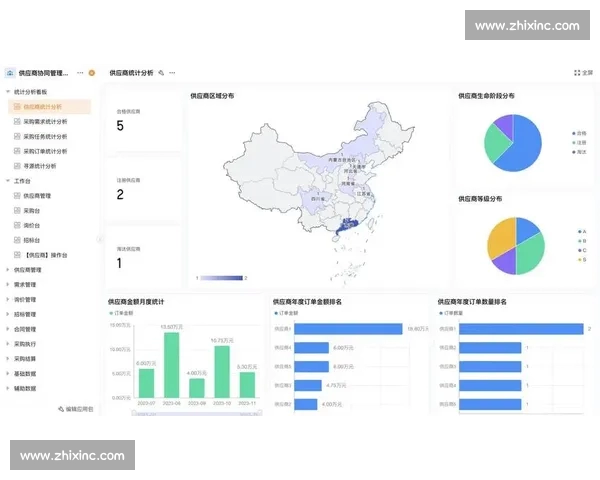
Task: Toggle the 合格 legend in lifecycle pie chart
Action: click(x=579, y=133)
